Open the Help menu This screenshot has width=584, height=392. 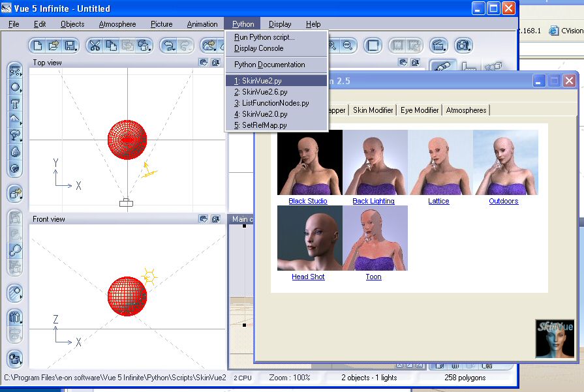(313, 24)
